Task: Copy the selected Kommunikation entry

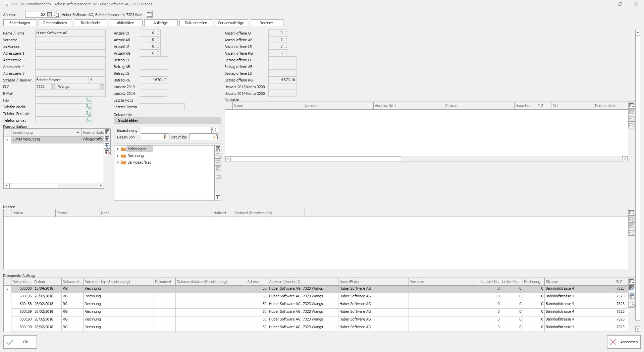Action: pos(107,139)
